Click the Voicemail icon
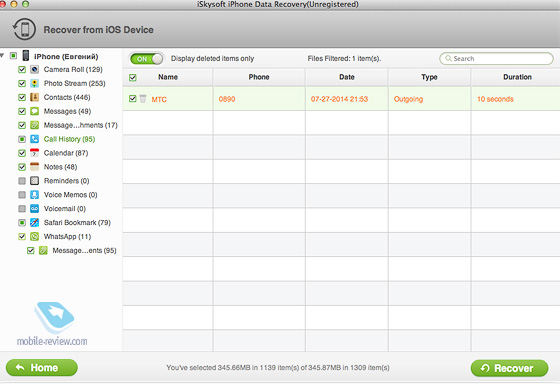This screenshot has width=560, height=384. click(34, 209)
